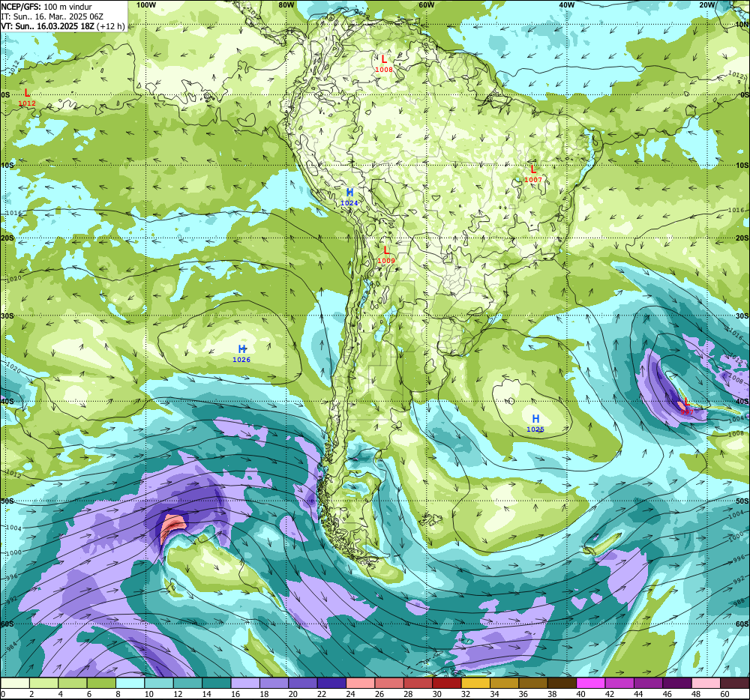Pick the 24–26 m/s pink legend swatch
The width and height of the screenshot is (750, 700).
(360, 683)
